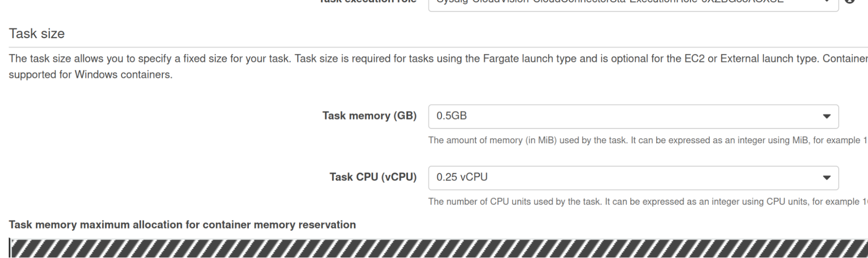The width and height of the screenshot is (868, 258).
Task: Open the Task CPU (vCPU) dropdown
Action: tap(633, 178)
